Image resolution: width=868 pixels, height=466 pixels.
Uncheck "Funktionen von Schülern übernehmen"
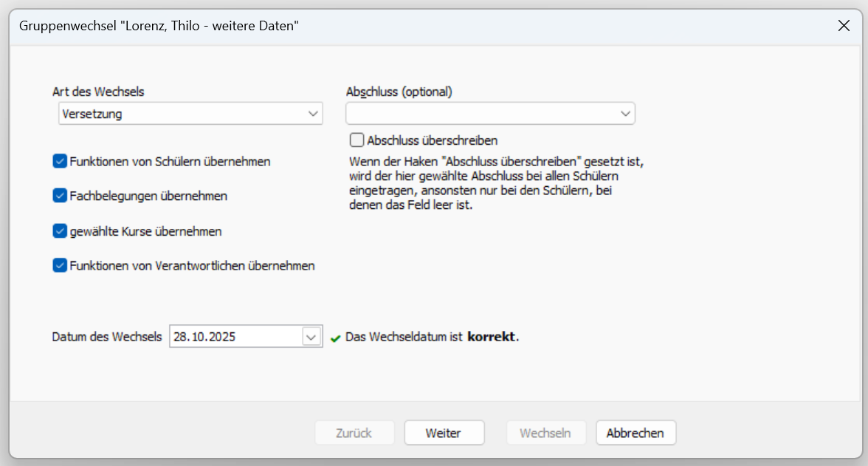point(60,161)
